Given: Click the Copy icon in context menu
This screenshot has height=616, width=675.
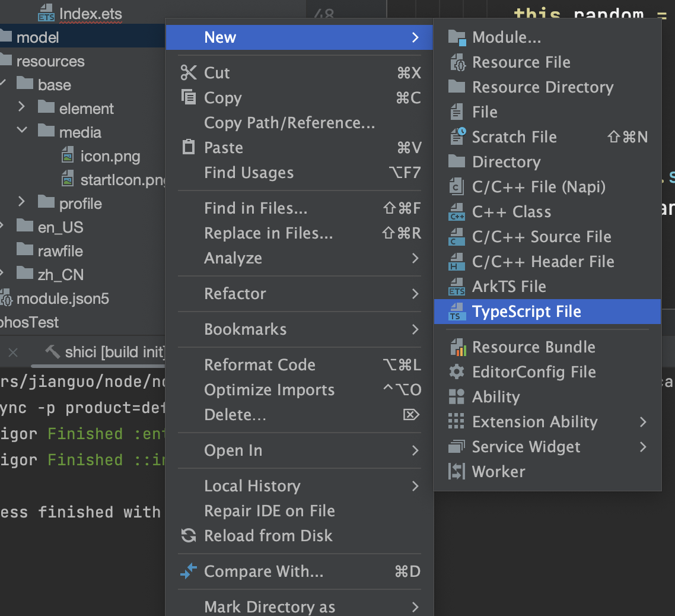Looking at the screenshot, I should [189, 97].
